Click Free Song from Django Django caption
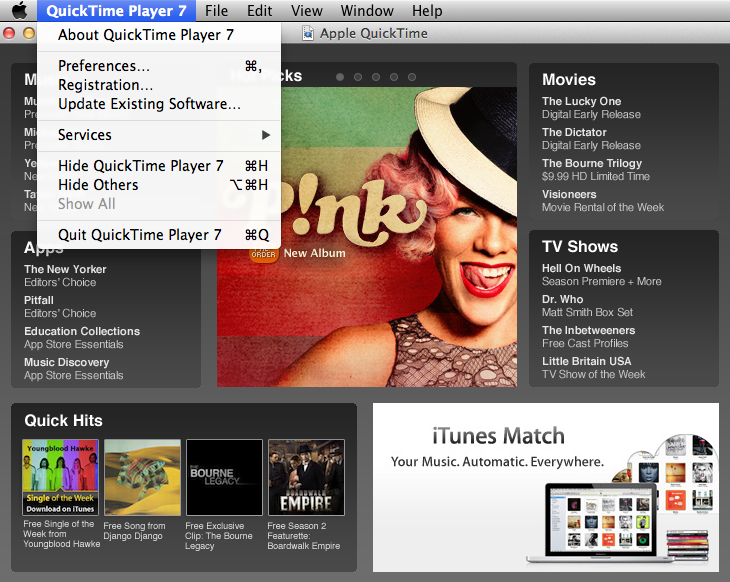This screenshot has height=582, width=730. pyautogui.click(x=134, y=531)
